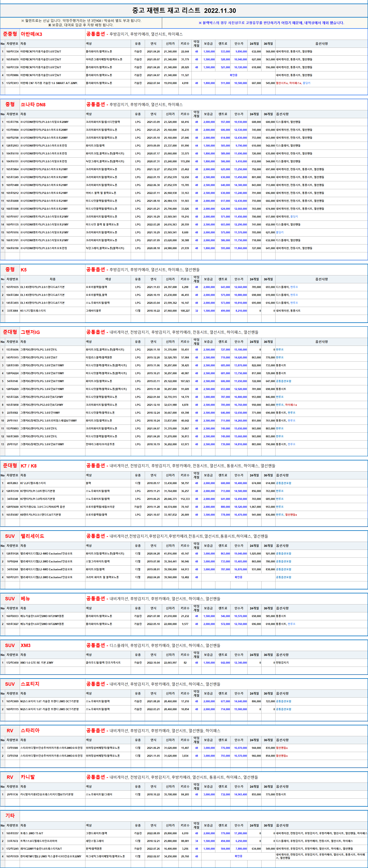Select vehicle number cell '29하1136'

(12, 795)
